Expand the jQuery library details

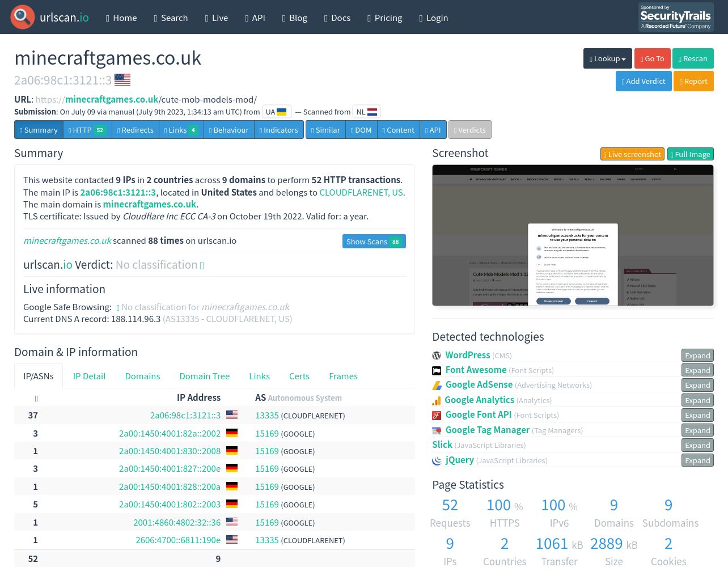[697, 460]
